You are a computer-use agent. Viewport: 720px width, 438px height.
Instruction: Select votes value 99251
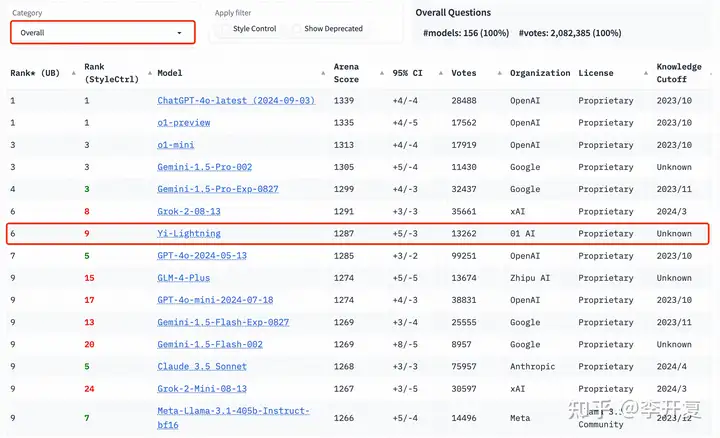click(x=464, y=256)
